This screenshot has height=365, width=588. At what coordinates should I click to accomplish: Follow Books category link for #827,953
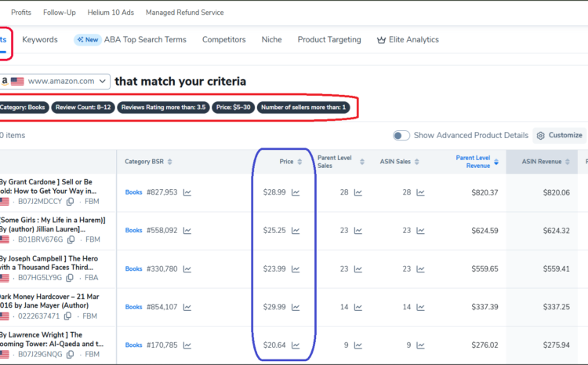[x=133, y=192]
